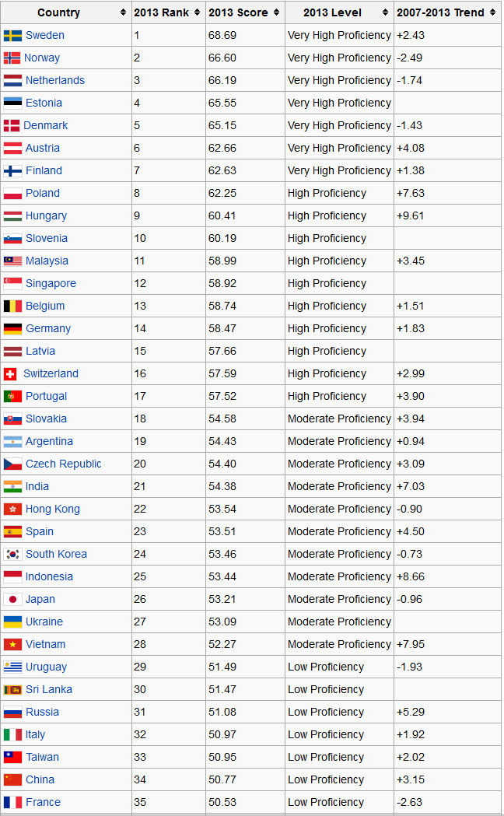Click the Japan flag icon
The height and width of the screenshot is (816, 504).
pos(12,600)
